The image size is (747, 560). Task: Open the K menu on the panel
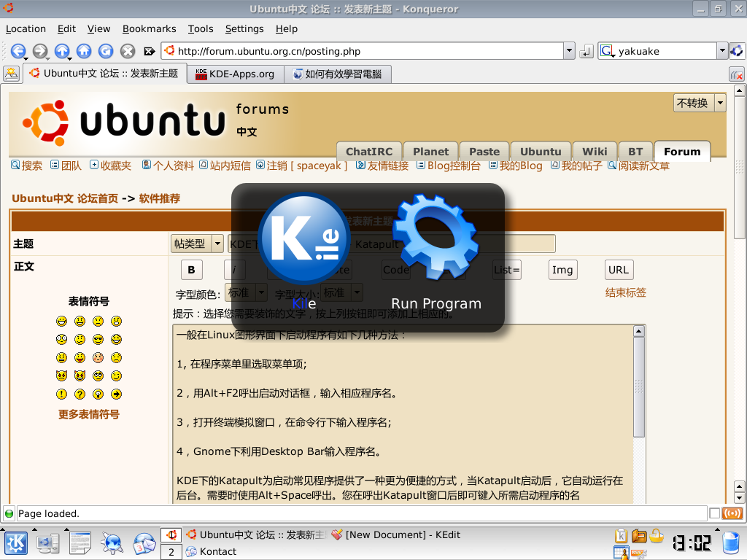click(16, 543)
